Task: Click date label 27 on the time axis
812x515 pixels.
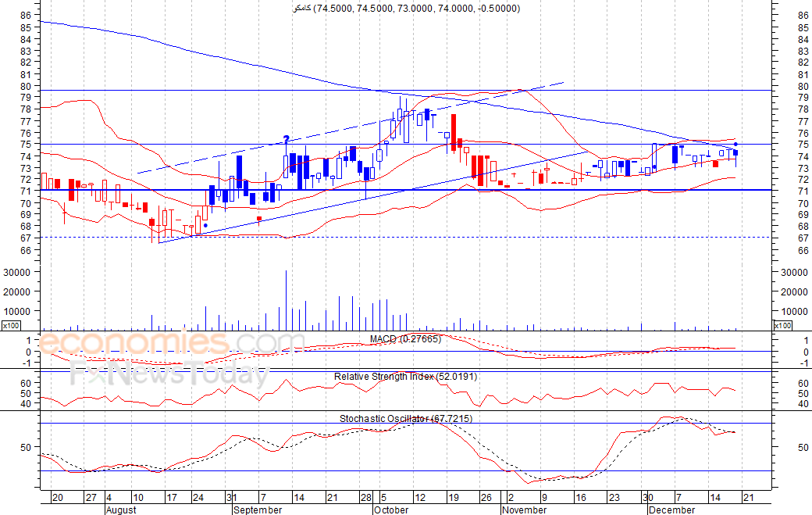Action: (x=91, y=497)
